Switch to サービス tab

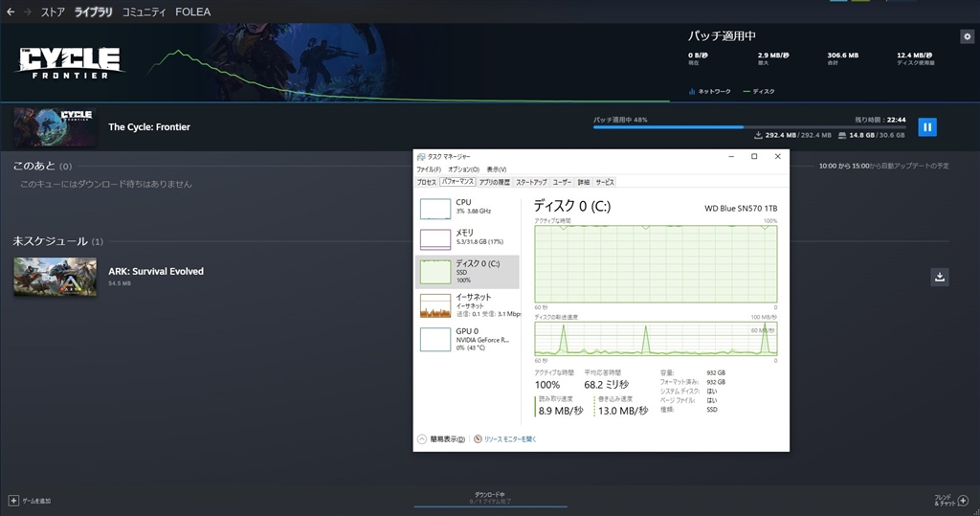(x=605, y=182)
